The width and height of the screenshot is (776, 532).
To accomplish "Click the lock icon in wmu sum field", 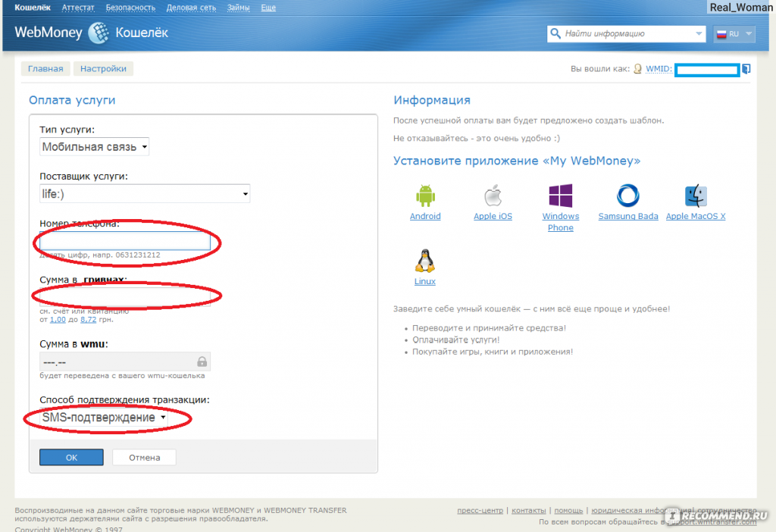I will click(202, 361).
